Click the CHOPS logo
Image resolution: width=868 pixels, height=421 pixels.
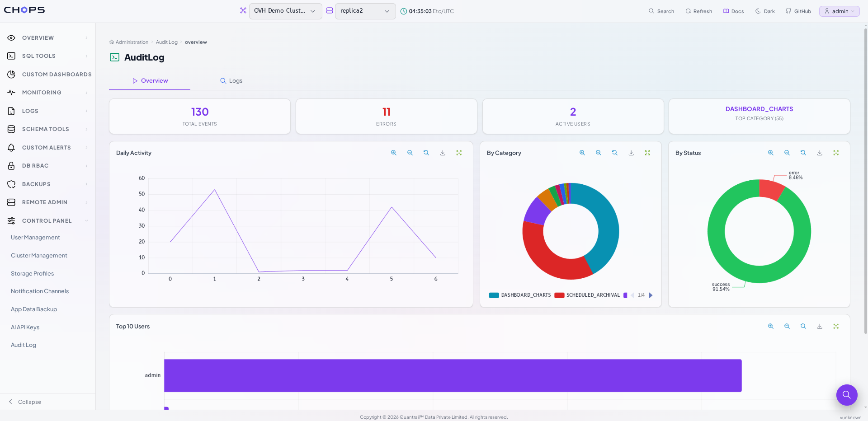[24, 10]
